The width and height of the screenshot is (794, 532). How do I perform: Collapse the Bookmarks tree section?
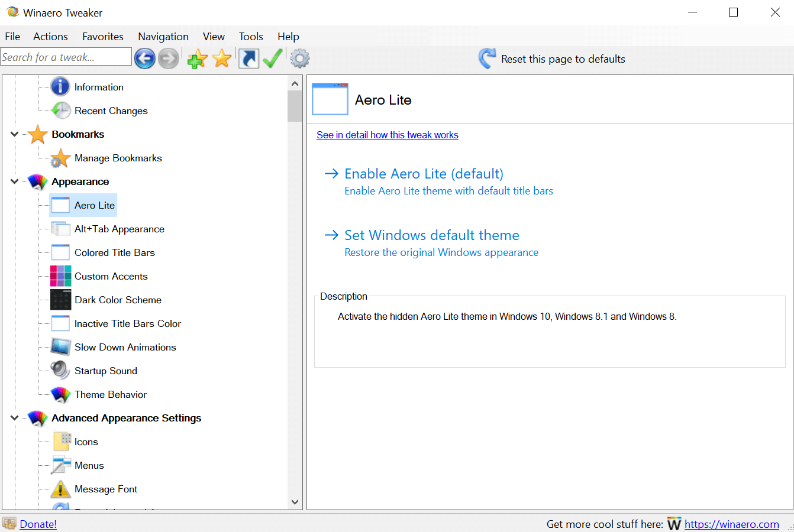click(15, 134)
